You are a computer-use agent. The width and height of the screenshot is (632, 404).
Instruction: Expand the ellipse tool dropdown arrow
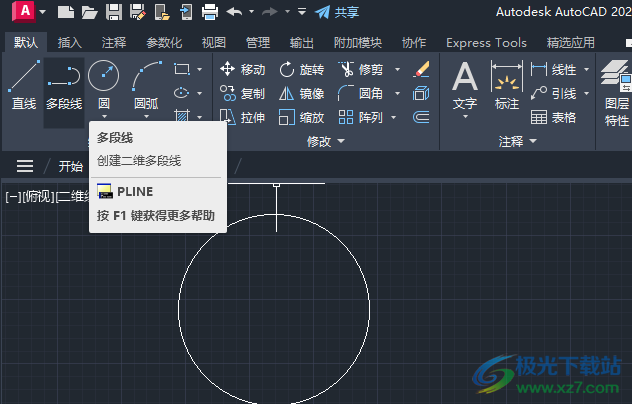[x=200, y=93]
